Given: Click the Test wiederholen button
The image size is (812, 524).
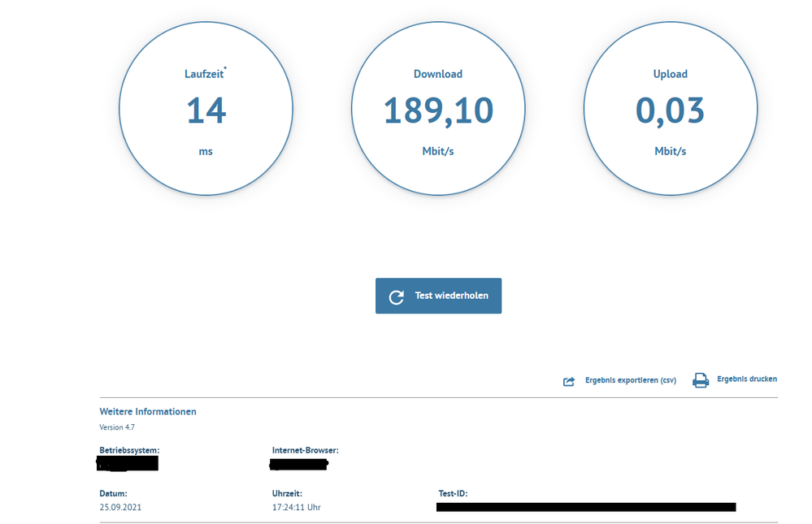Looking at the screenshot, I should [438, 296].
